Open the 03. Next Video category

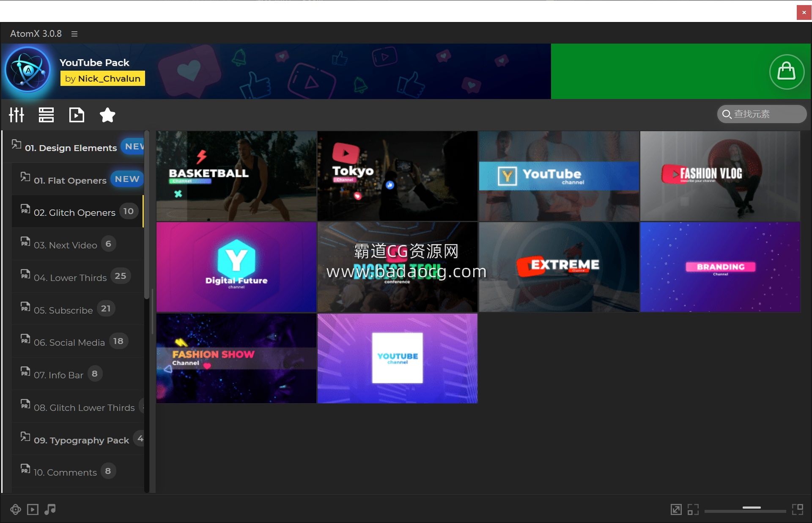point(78,244)
